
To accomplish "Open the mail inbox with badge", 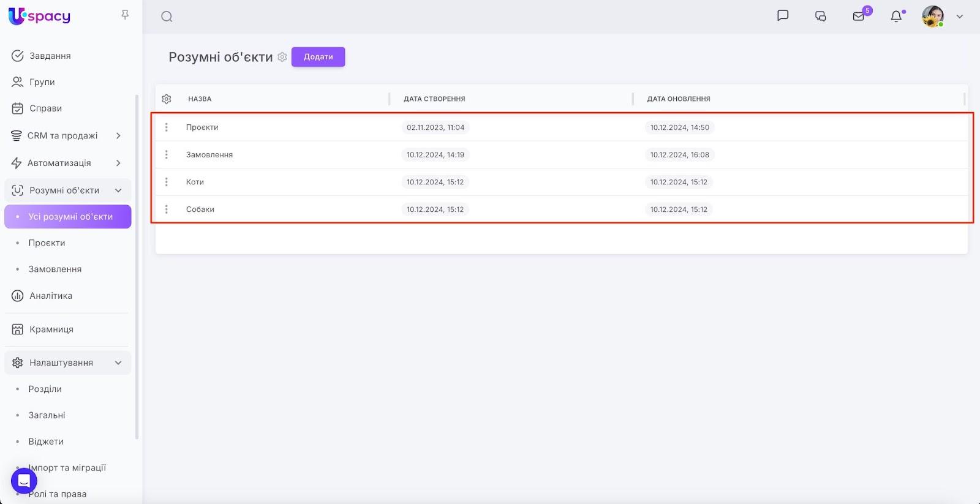I will [859, 17].
